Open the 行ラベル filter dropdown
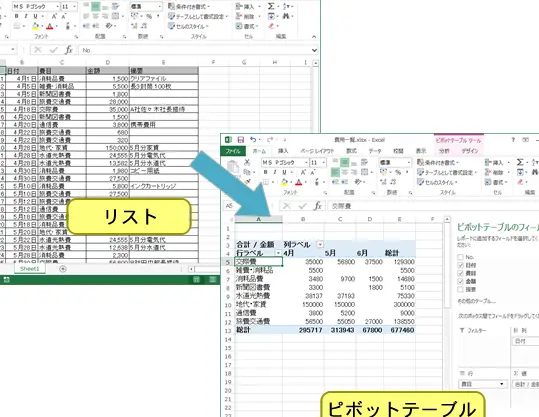 [278, 253]
